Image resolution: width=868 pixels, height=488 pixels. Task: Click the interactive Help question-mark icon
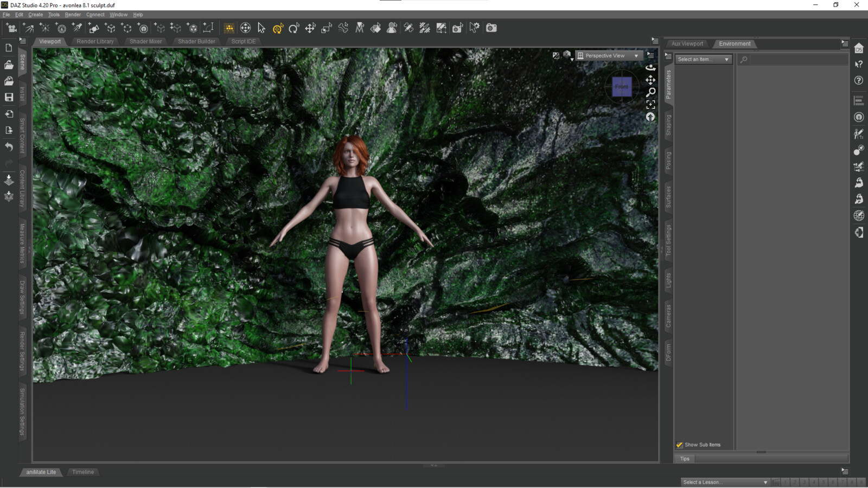[x=859, y=64]
